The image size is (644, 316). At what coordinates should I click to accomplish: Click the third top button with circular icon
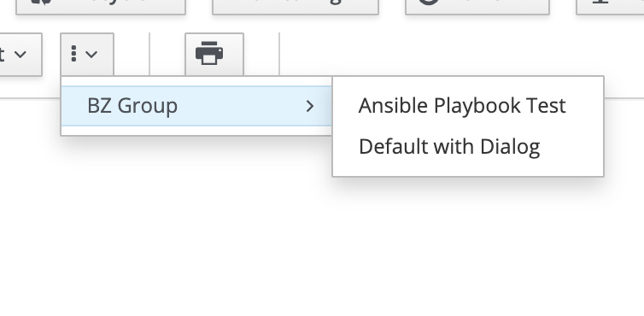click(477, 7)
